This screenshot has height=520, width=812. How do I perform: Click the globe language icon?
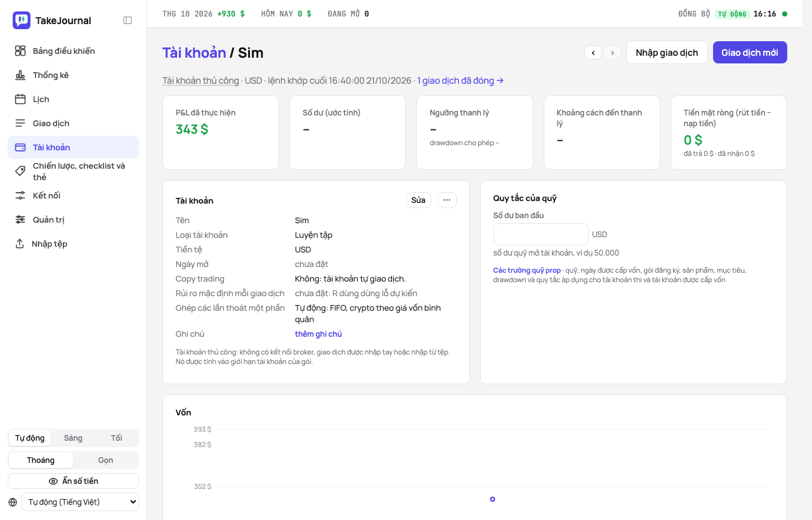(13, 502)
